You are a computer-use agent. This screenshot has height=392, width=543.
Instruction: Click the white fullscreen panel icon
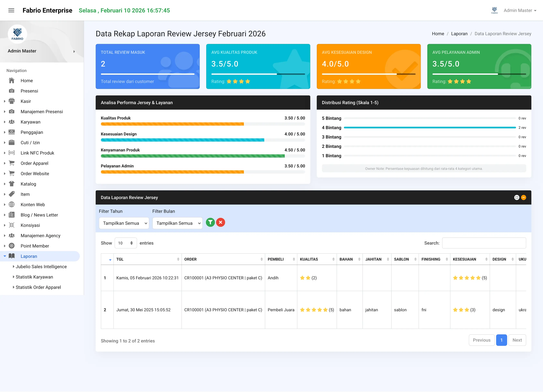pos(517,198)
